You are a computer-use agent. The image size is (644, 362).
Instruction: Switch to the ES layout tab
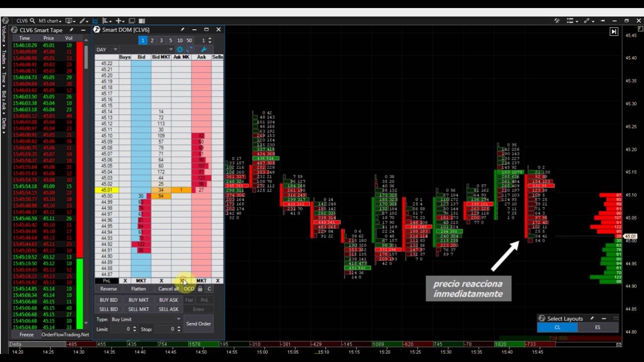[597, 327]
